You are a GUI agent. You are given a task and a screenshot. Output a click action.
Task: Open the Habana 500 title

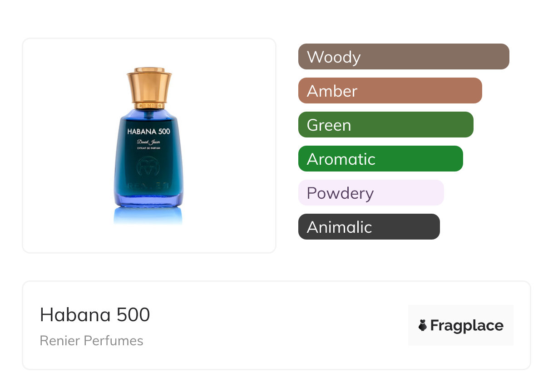point(95,314)
